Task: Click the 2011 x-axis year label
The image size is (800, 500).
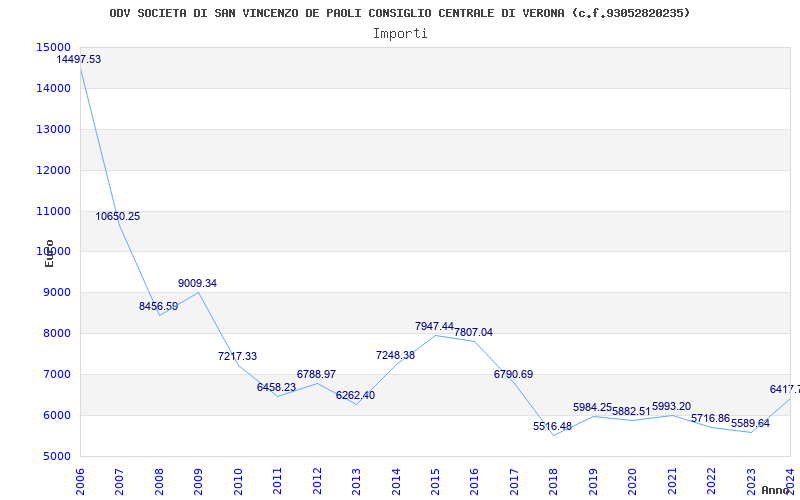Action: [x=277, y=481]
